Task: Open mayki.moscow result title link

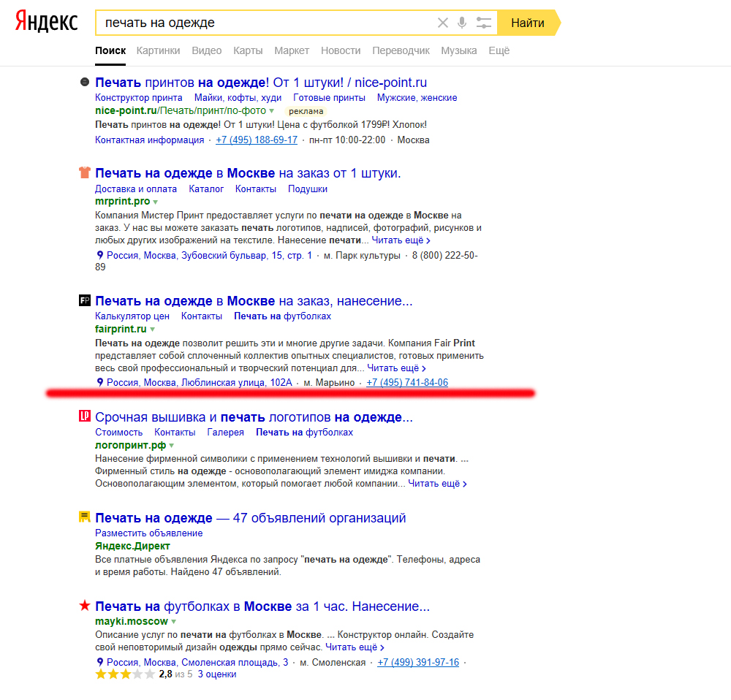Action: (x=262, y=606)
